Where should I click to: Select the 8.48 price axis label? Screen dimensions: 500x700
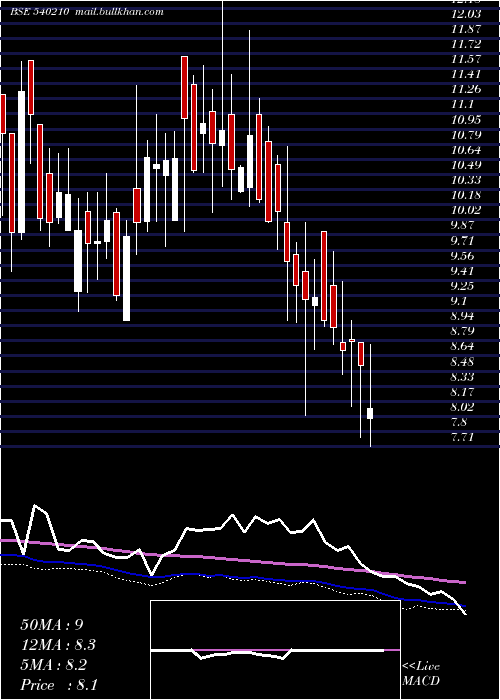464,362
